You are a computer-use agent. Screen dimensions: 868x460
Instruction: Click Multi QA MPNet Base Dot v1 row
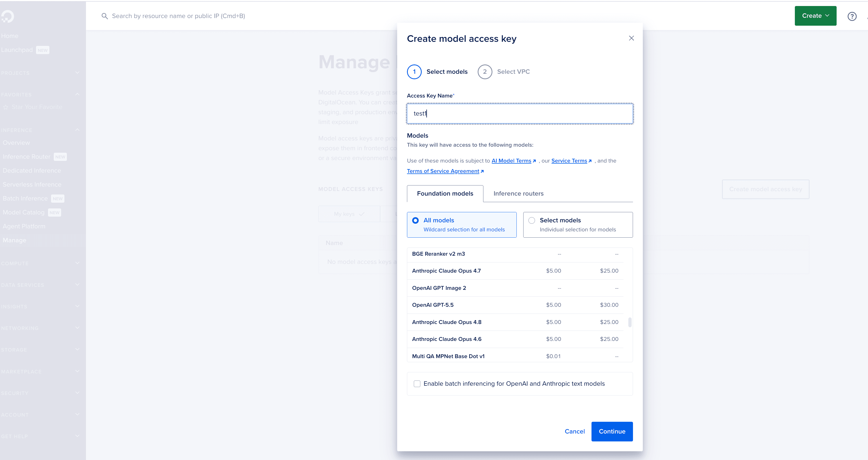coord(515,356)
